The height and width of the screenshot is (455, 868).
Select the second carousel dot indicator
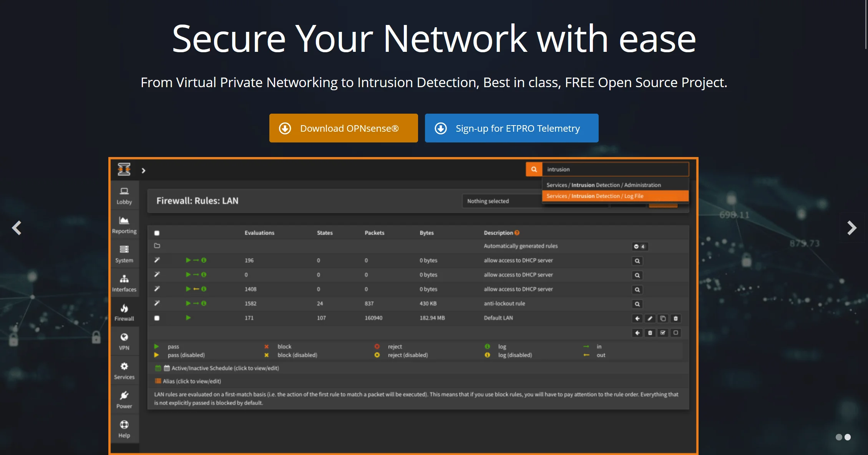(848, 437)
